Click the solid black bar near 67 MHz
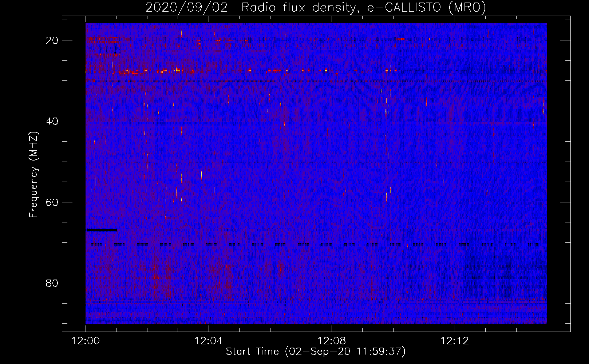Image resolution: width=589 pixels, height=364 pixels. (x=102, y=230)
